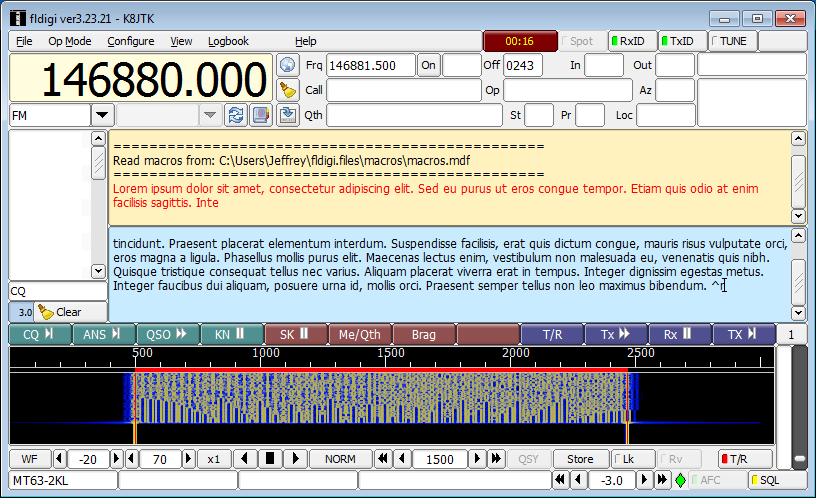
Task: Run the ANS macro button
Action: 104,335
